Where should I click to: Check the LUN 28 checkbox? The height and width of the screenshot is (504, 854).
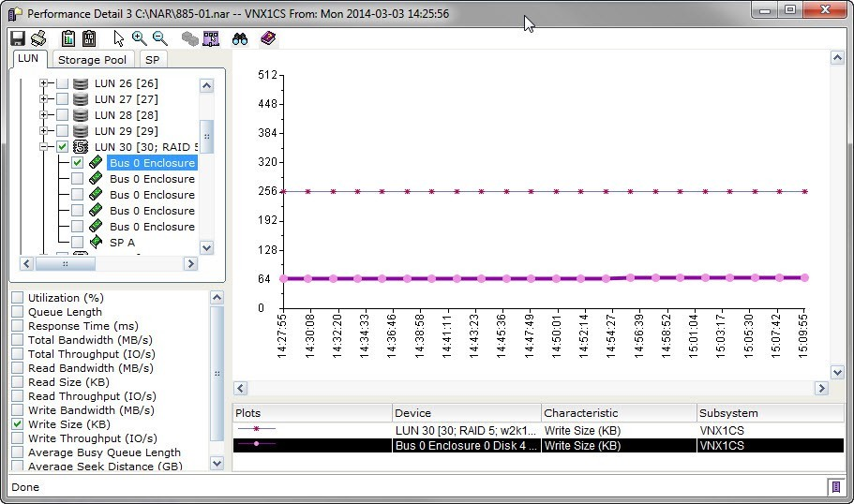tap(62, 115)
